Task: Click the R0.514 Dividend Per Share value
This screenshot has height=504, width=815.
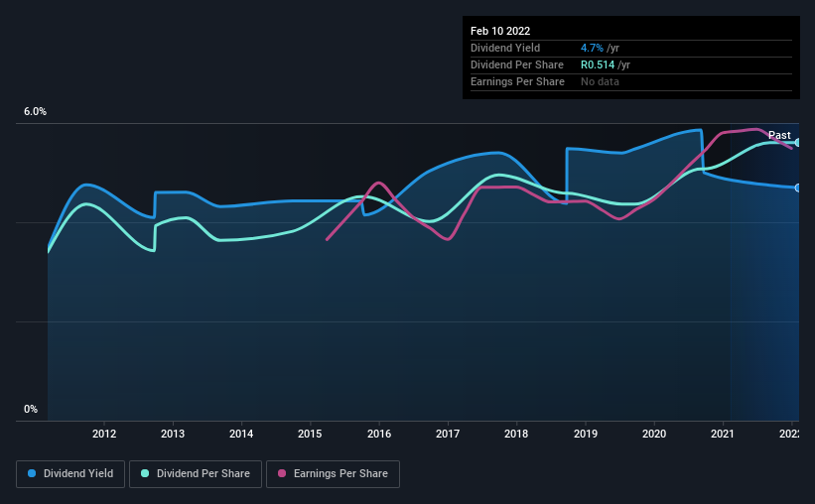Action: coord(598,64)
